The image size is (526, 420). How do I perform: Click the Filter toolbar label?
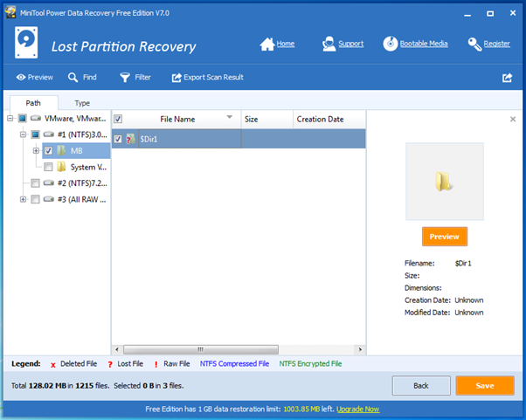pyautogui.click(x=143, y=78)
